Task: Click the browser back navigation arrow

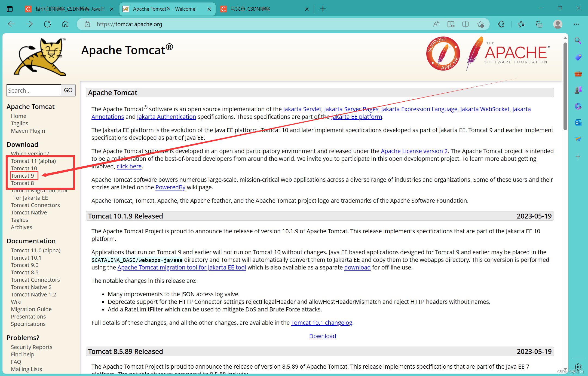Action: coord(12,24)
